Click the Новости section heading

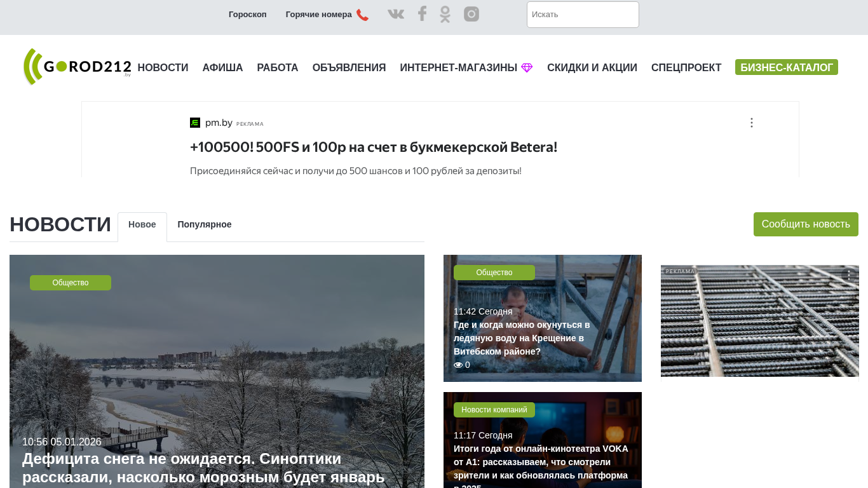(x=60, y=225)
